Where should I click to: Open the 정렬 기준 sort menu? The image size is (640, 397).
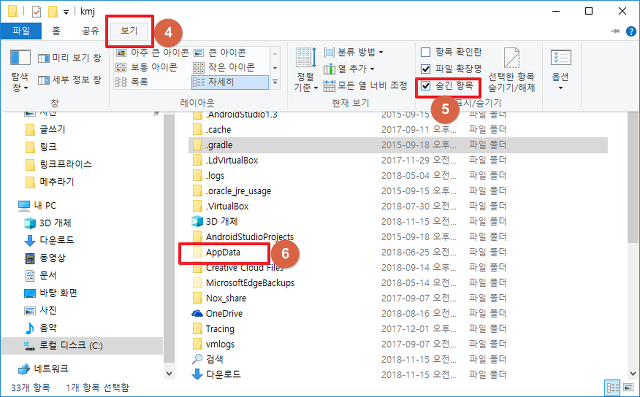(x=306, y=69)
